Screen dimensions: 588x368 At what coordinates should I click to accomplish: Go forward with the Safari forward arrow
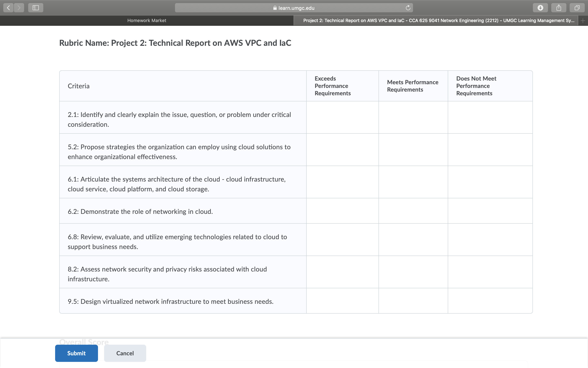(19, 8)
